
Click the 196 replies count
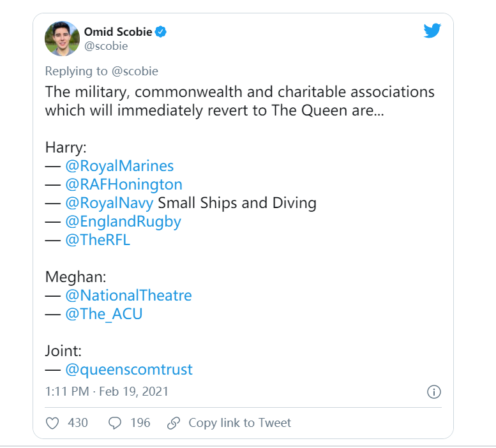140,422
